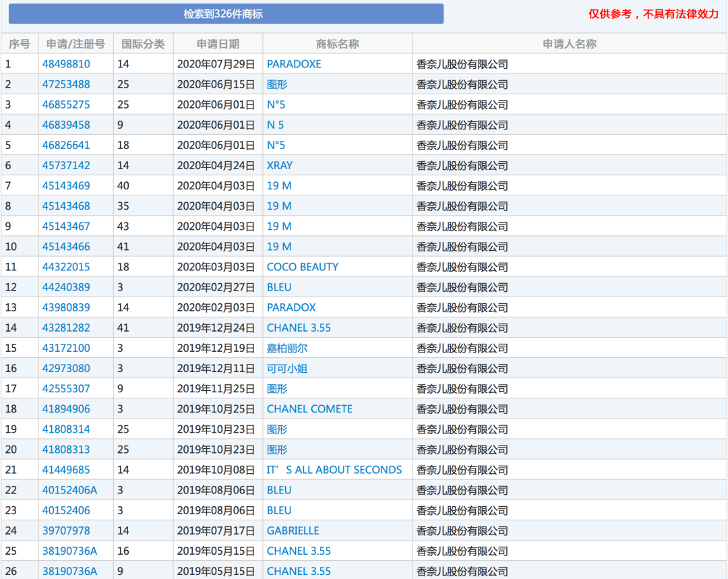Open registration number 47253488
The width and height of the screenshot is (728, 579).
tap(66, 84)
